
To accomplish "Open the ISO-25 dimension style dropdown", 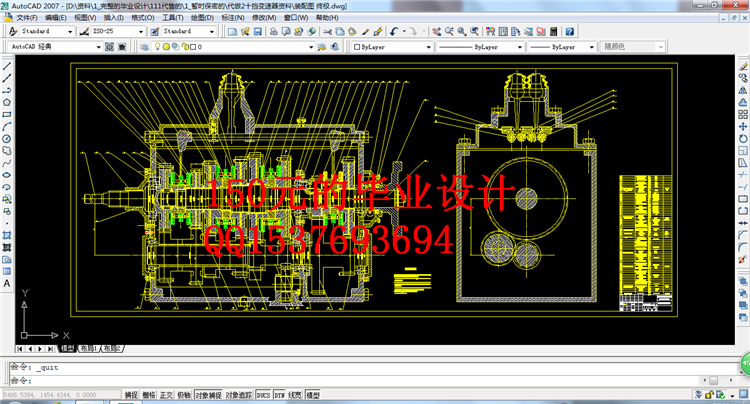I will point(141,32).
